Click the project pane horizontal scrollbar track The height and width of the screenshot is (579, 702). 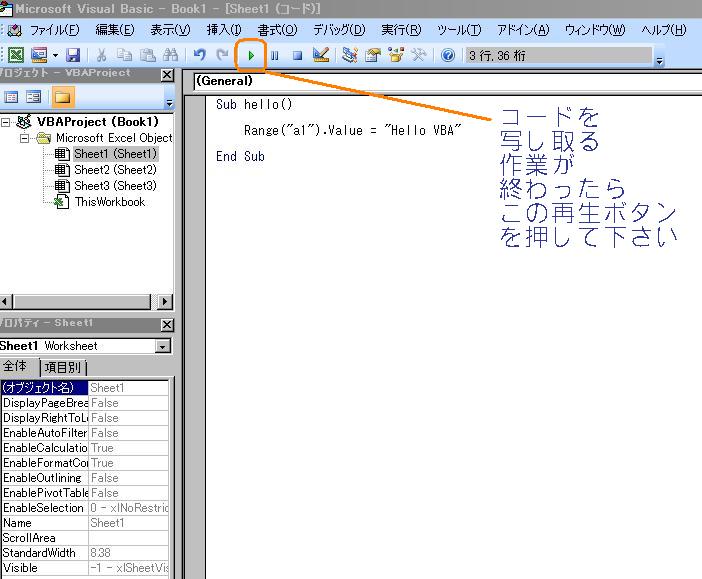[82, 302]
